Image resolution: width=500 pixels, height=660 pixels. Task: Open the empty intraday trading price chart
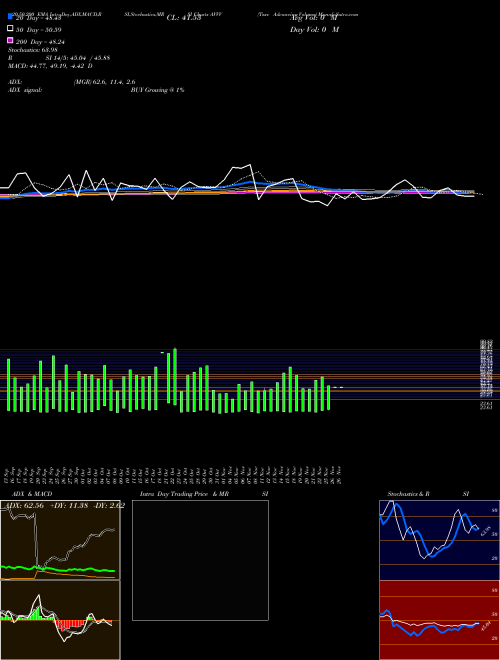pyautogui.click(x=200, y=560)
